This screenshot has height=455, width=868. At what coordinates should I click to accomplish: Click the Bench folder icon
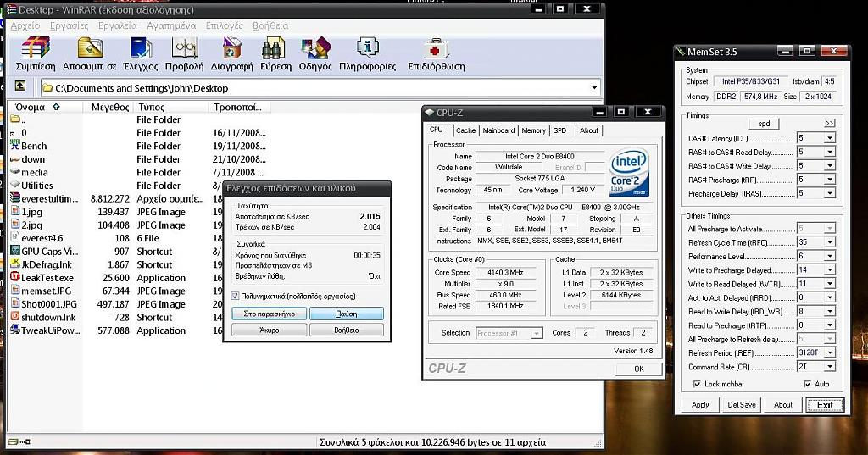coord(15,146)
